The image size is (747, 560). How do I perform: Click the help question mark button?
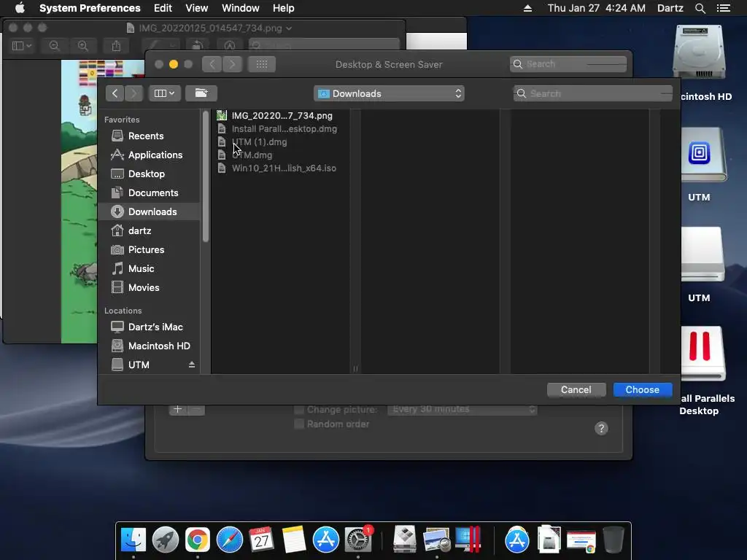coord(601,428)
